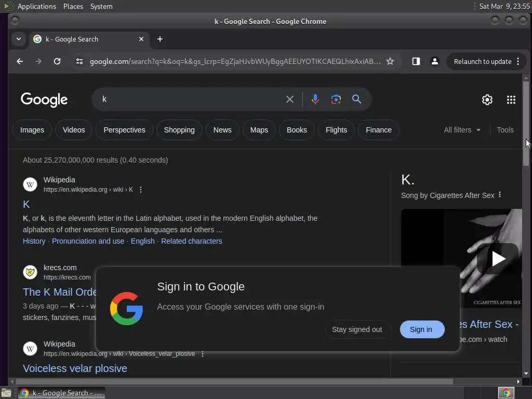532x399 pixels.
Task: Open History sitelink
Action: point(34,241)
